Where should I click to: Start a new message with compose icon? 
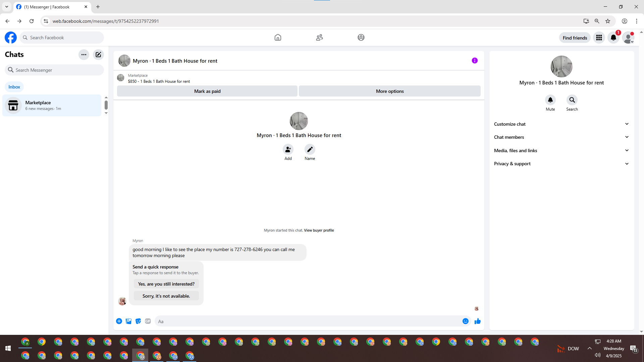98,55
